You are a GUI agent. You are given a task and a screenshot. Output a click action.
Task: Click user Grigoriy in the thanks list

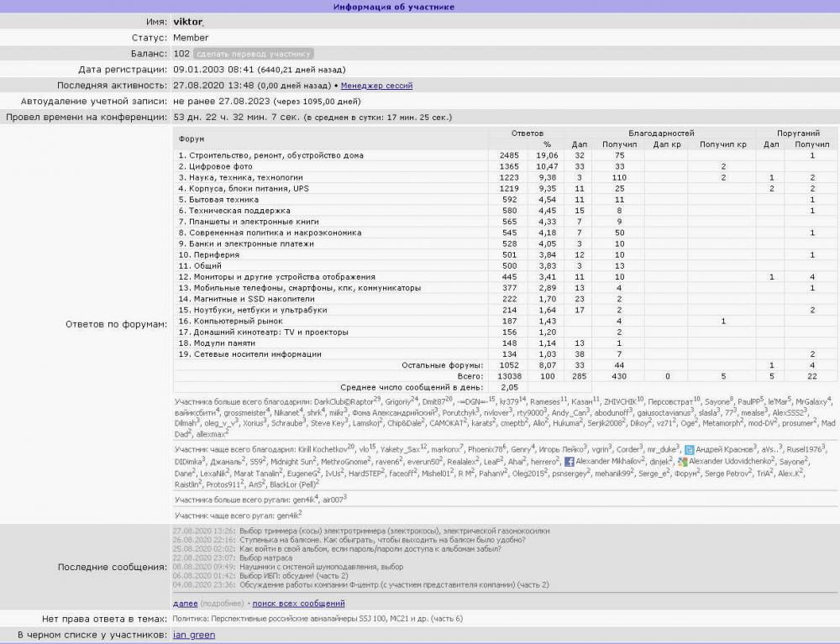397,402
